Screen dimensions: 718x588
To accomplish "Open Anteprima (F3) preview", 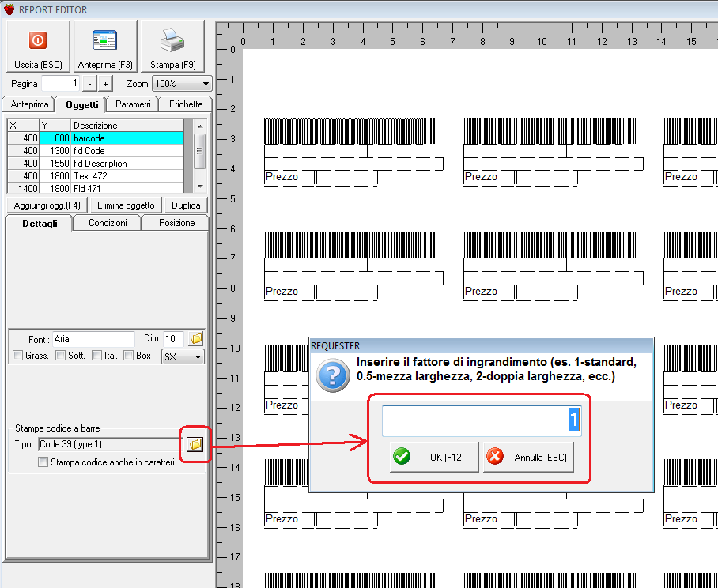I will (x=105, y=46).
